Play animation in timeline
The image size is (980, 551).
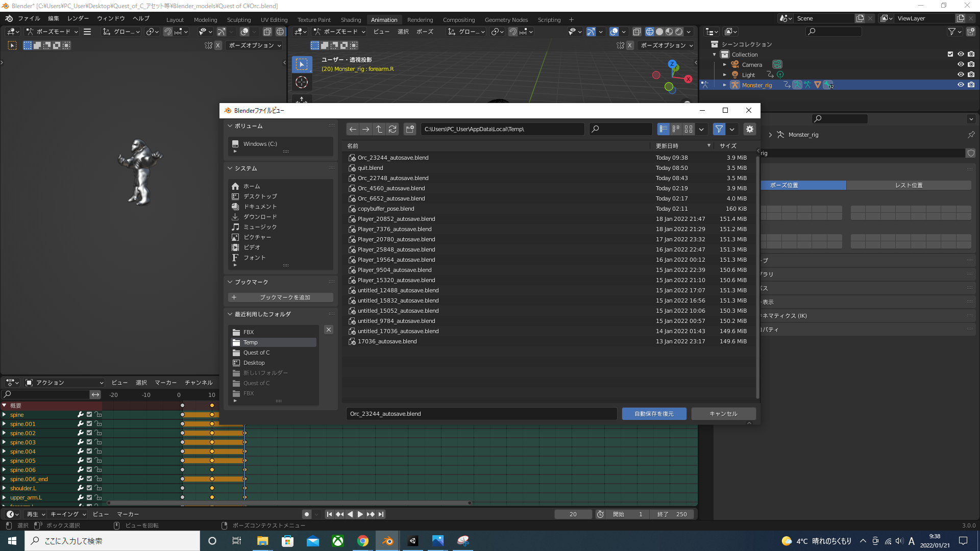coord(360,514)
